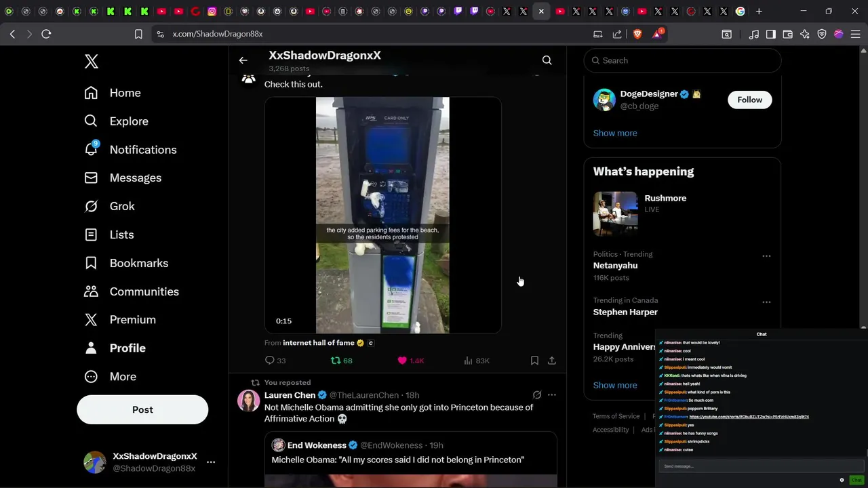Open Brave Wallet icon

coord(787,34)
